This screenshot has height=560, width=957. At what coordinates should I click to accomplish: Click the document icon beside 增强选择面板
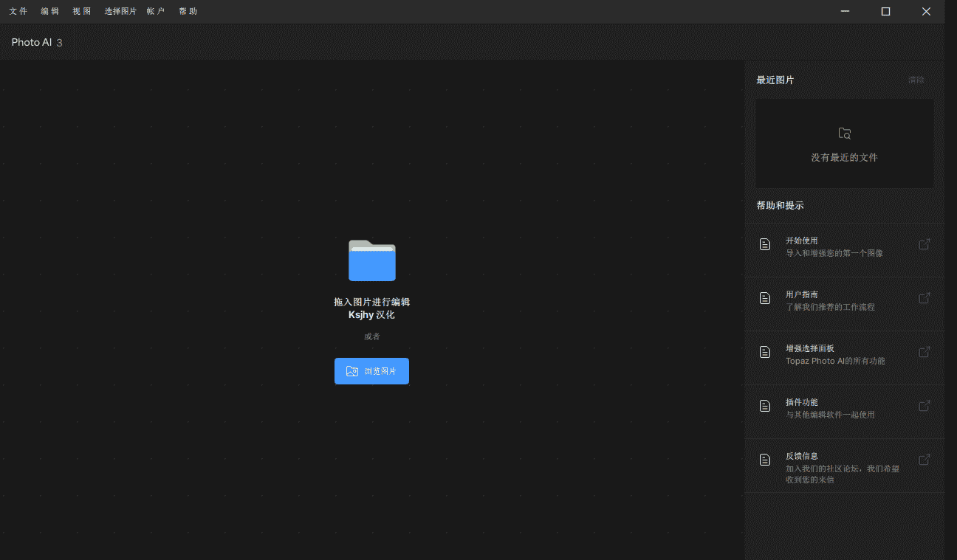click(x=765, y=352)
